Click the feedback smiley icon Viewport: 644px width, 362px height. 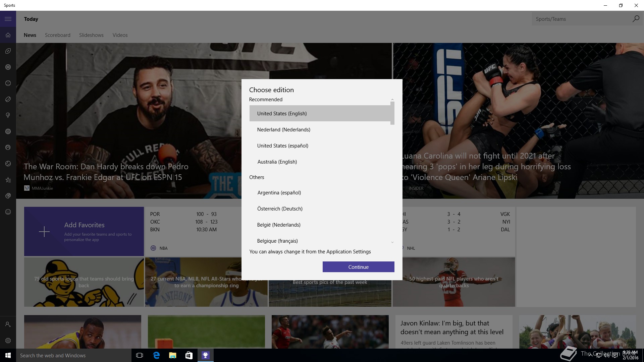[8, 212]
